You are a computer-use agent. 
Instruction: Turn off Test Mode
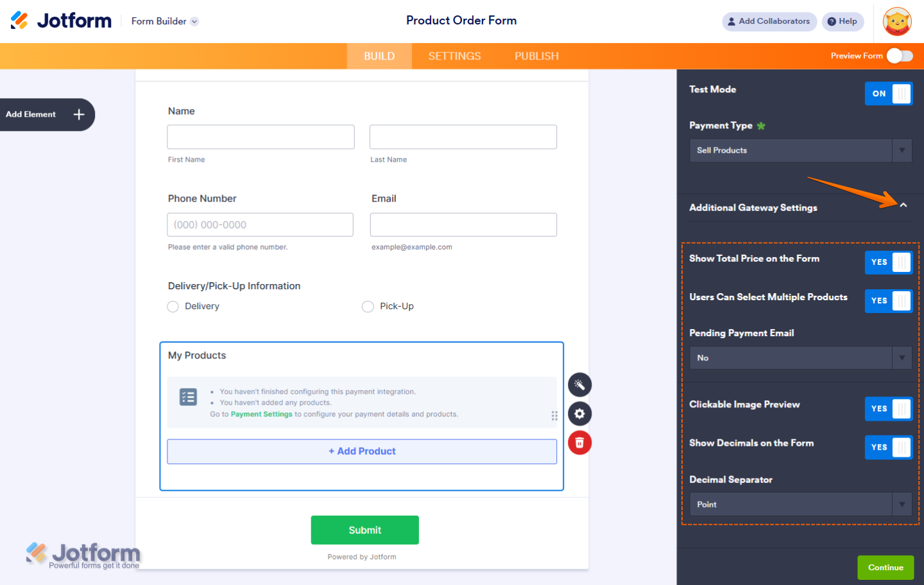[889, 93]
